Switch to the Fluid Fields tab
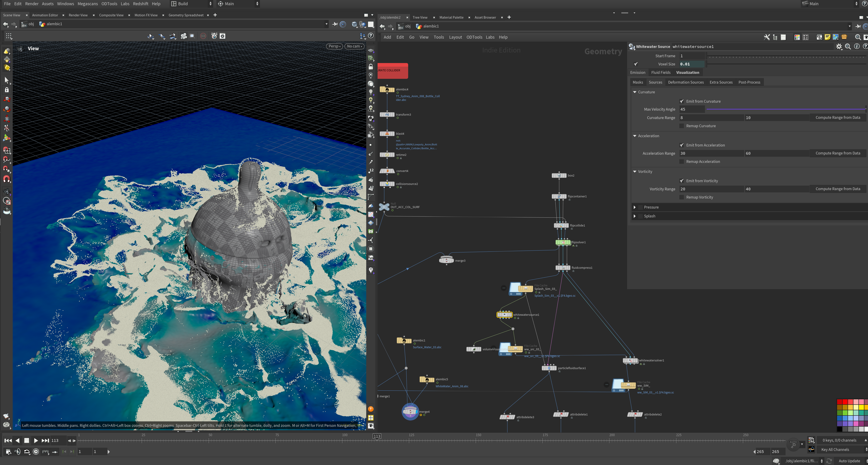The image size is (868, 465). (x=661, y=72)
